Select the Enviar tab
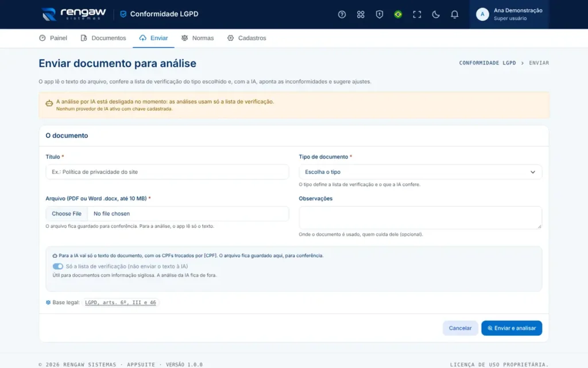The width and height of the screenshot is (588, 368). click(x=153, y=38)
